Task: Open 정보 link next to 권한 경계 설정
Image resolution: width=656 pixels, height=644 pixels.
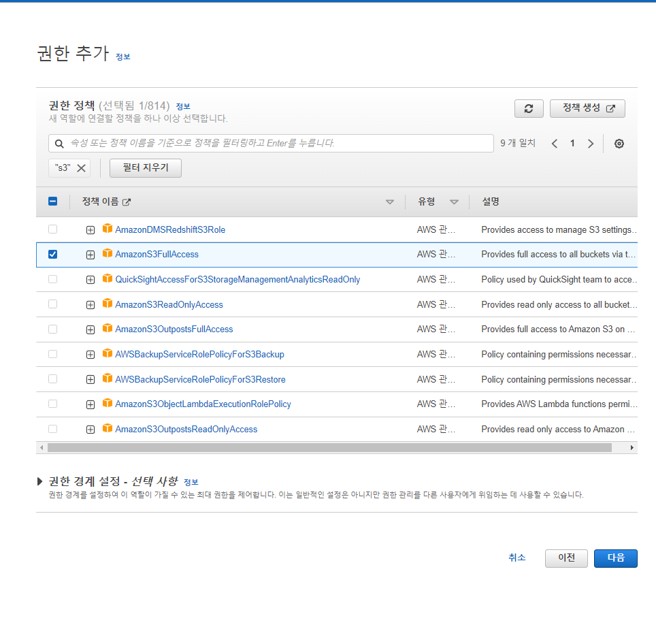Action: coord(191,482)
